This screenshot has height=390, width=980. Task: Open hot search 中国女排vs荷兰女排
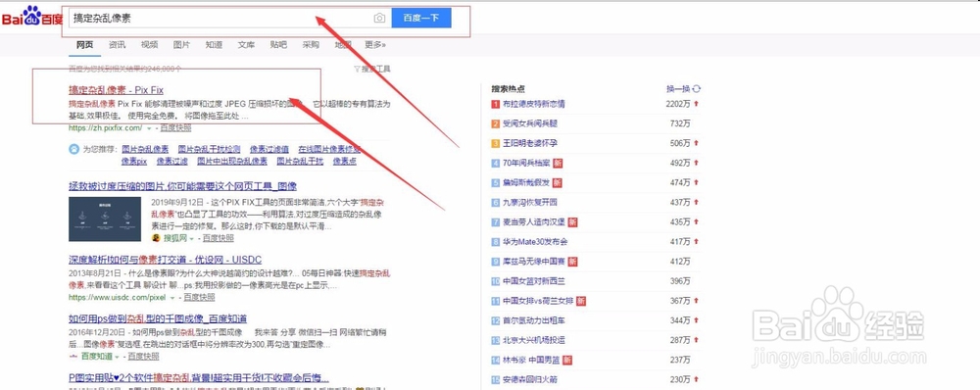click(537, 301)
